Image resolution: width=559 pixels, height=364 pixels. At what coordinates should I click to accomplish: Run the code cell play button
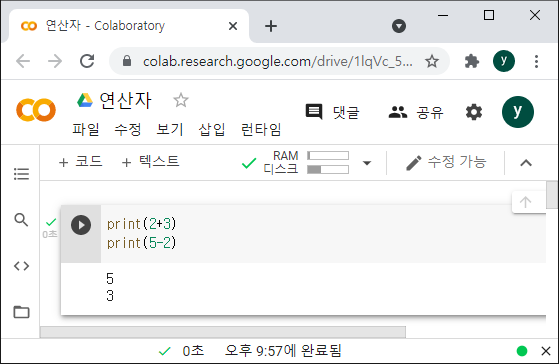[81, 225]
